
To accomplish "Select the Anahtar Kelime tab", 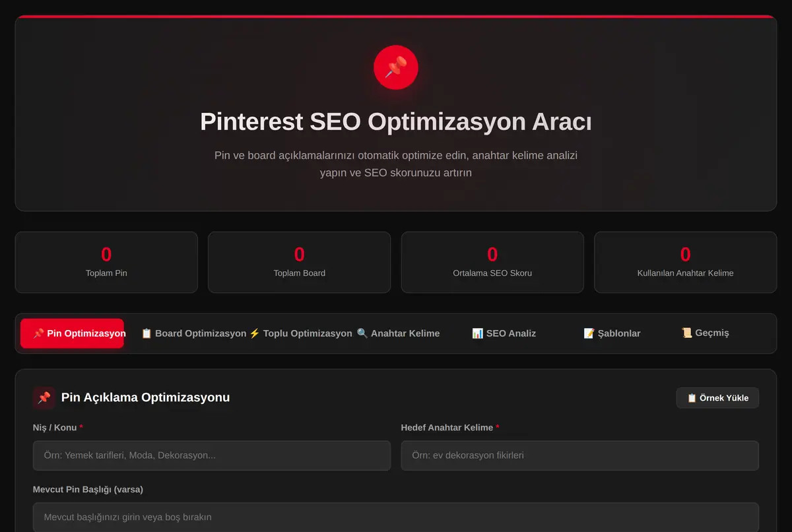I will [x=398, y=333].
